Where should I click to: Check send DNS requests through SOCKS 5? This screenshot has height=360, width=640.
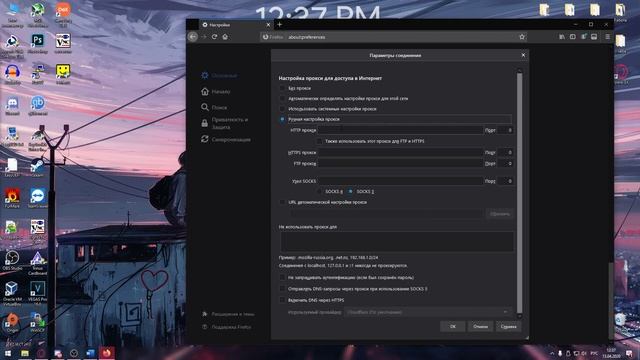pos(282,289)
